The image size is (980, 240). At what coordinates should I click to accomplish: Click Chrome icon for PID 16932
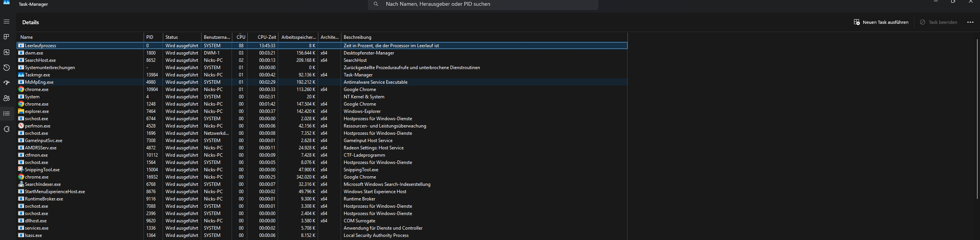[21, 177]
